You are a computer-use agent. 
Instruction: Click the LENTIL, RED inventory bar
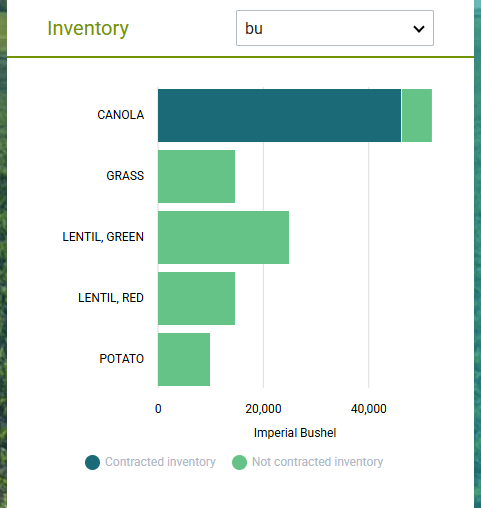coord(196,298)
